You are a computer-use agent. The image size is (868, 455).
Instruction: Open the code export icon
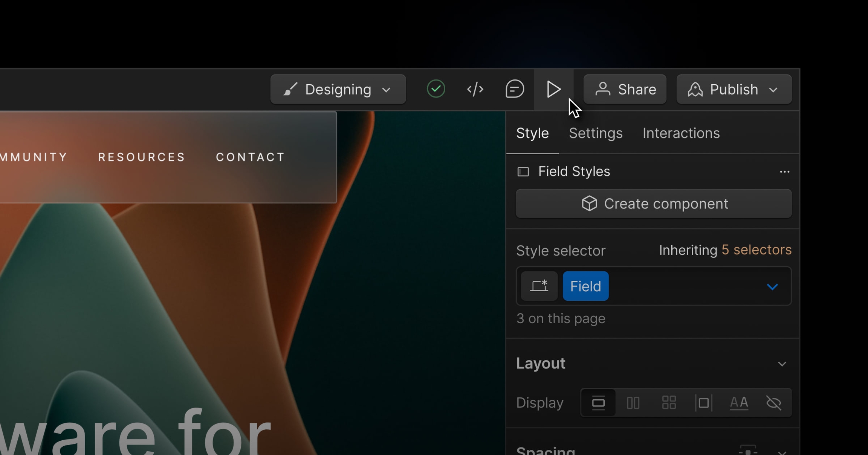[x=475, y=90]
